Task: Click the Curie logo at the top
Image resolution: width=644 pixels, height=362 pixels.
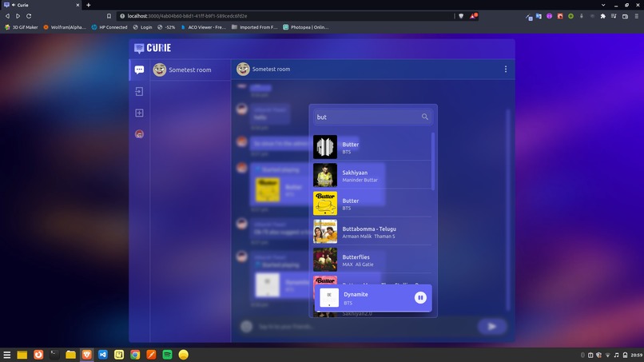Action: pyautogui.click(x=153, y=48)
